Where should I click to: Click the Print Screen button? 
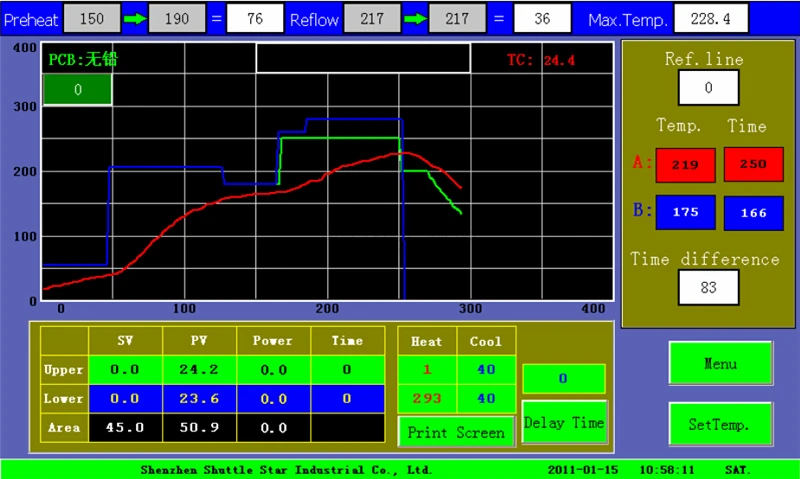[456, 432]
